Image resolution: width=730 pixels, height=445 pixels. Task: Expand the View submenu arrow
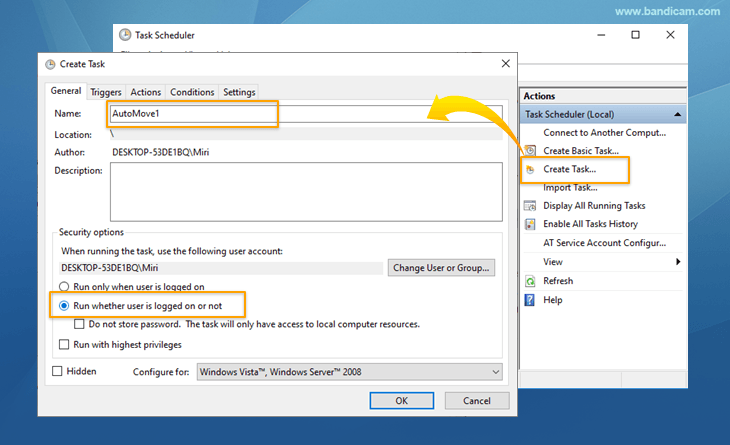pyautogui.click(x=678, y=262)
